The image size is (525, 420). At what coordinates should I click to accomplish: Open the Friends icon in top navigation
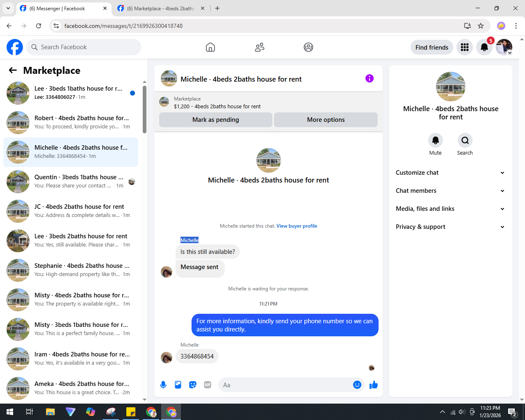click(x=260, y=47)
